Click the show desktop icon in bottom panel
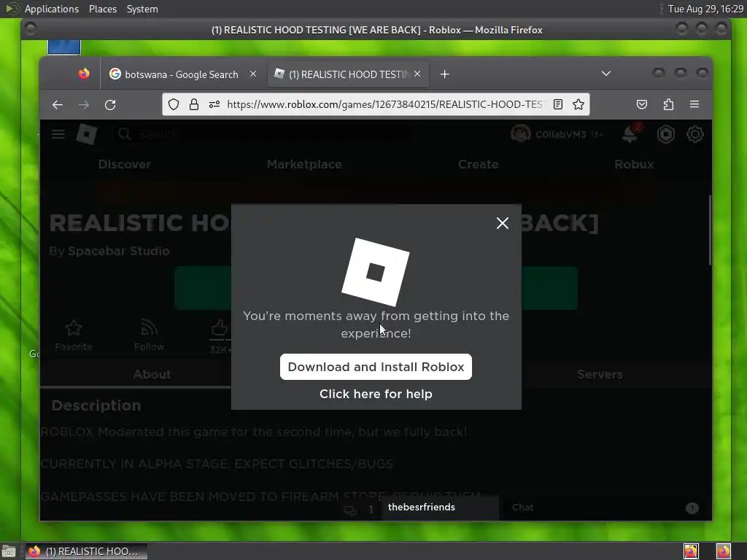The image size is (747, 560). pyautogui.click(x=9, y=551)
